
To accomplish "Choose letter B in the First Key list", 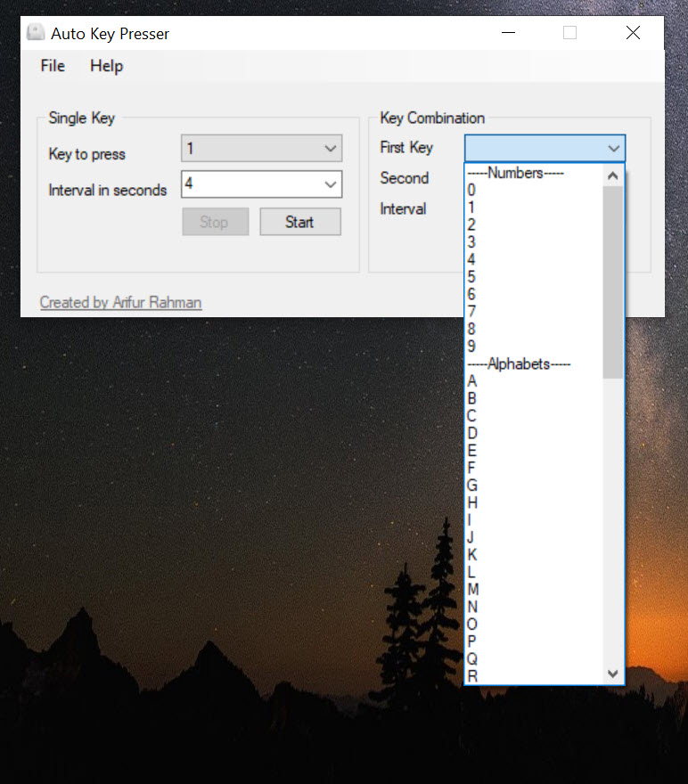I will pyautogui.click(x=534, y=398).
